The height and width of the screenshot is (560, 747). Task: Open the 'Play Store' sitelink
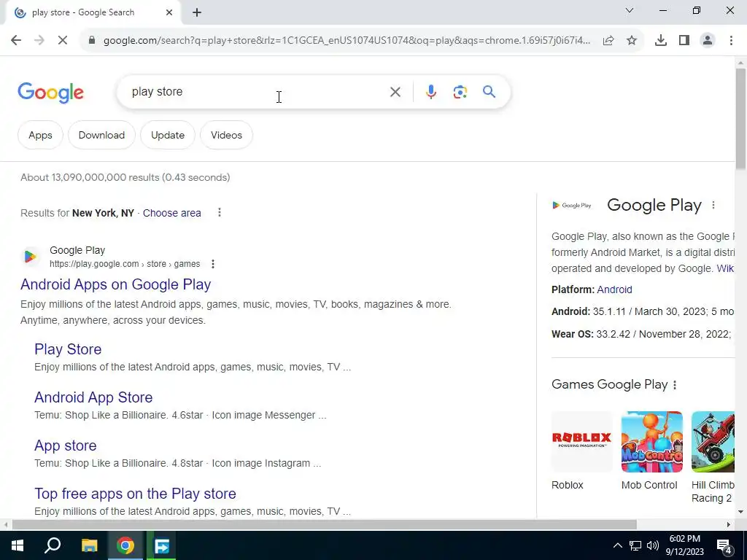click(68, 349)
